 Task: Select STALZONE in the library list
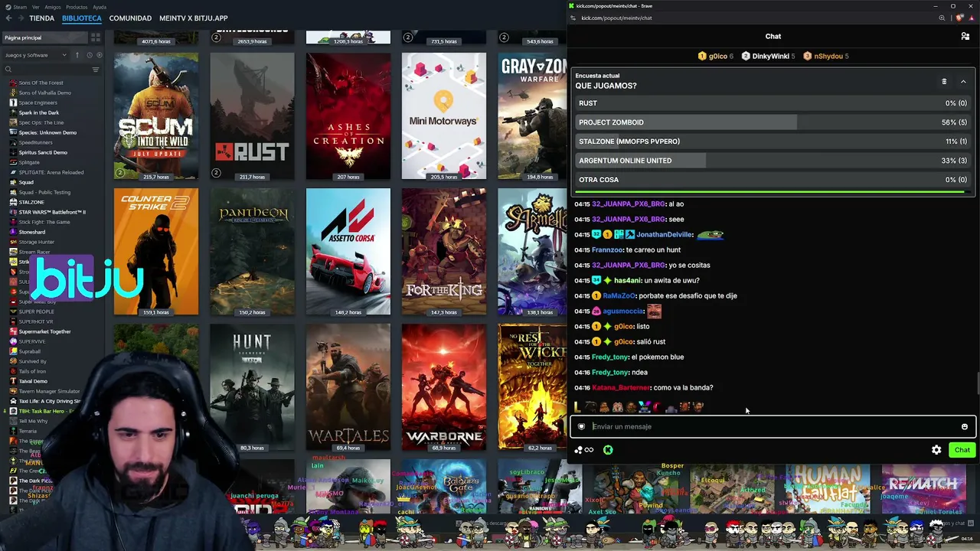point(31,202)
